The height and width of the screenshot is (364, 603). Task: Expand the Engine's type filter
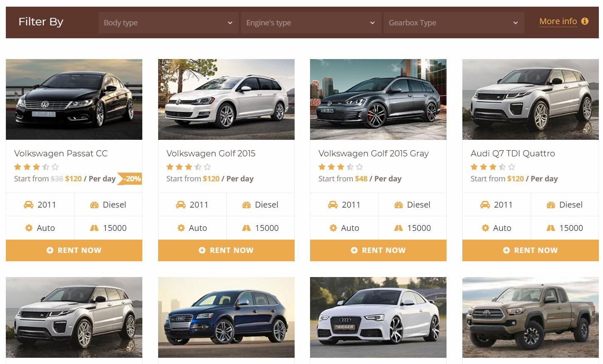click(x=310, y=22)
